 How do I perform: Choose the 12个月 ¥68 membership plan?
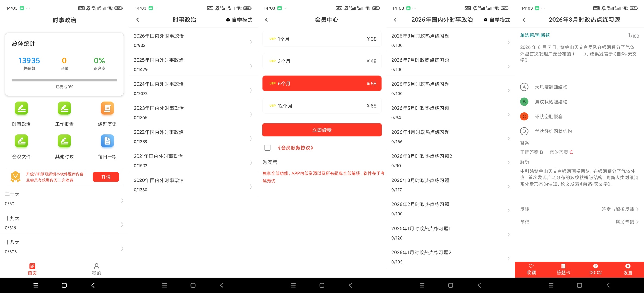322,106
